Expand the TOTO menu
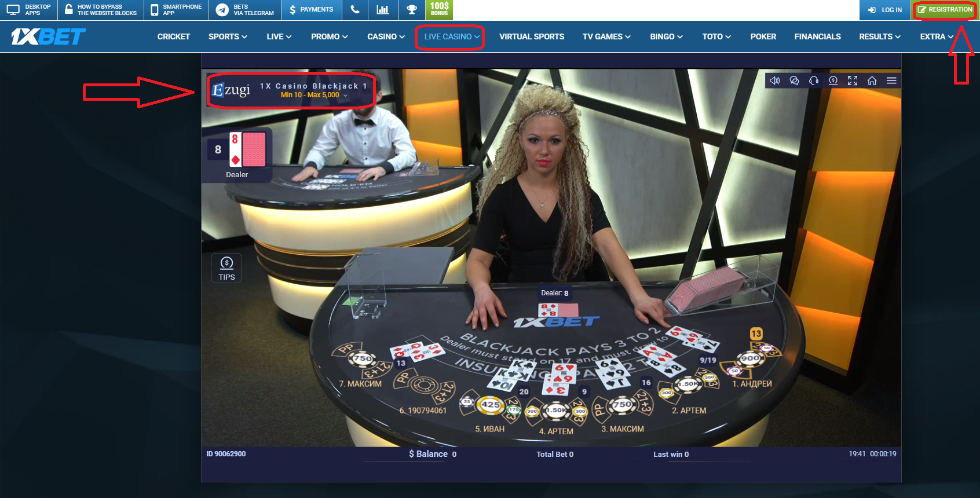 click(716, 36)
